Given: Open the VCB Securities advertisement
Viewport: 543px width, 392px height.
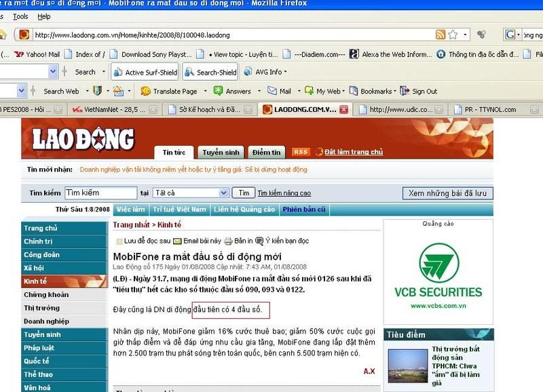Looking at the screenshot, I should coord(438,275).
